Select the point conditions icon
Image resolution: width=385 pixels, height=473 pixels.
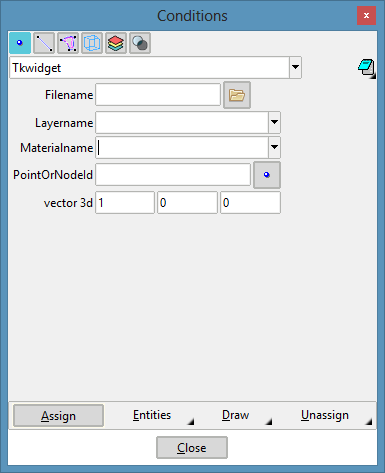pos(20,43)
